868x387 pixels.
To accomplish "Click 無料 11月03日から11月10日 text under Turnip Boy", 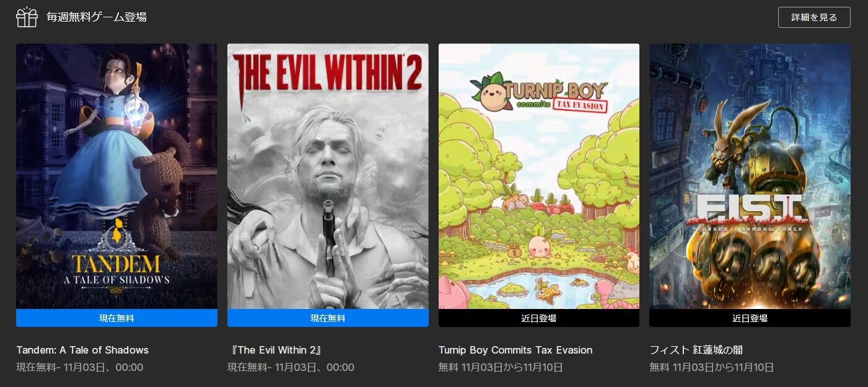I will point(501,367).
